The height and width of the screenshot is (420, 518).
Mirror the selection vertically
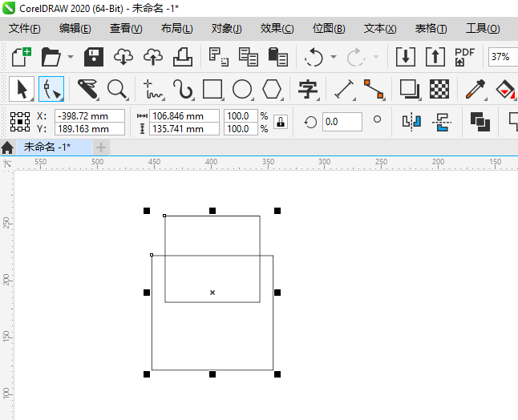(x=442, y=122)
